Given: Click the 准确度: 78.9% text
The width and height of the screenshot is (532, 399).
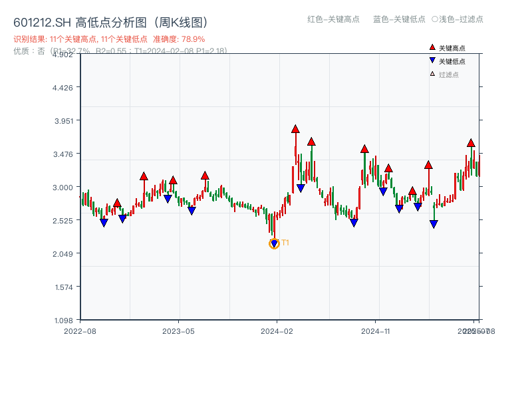Looking at the screenshot, I should point(179,39).
